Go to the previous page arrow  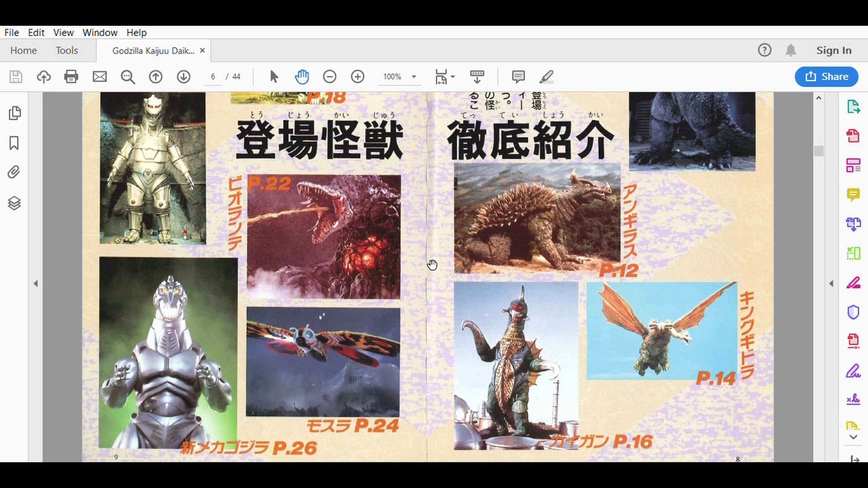(155, 77)
